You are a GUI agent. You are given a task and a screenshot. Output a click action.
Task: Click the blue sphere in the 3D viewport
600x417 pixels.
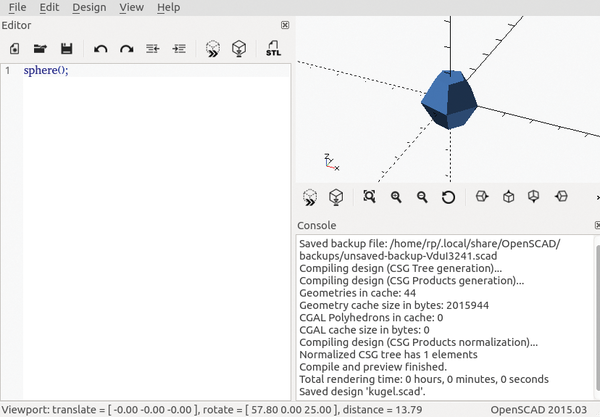coord(448,99)
